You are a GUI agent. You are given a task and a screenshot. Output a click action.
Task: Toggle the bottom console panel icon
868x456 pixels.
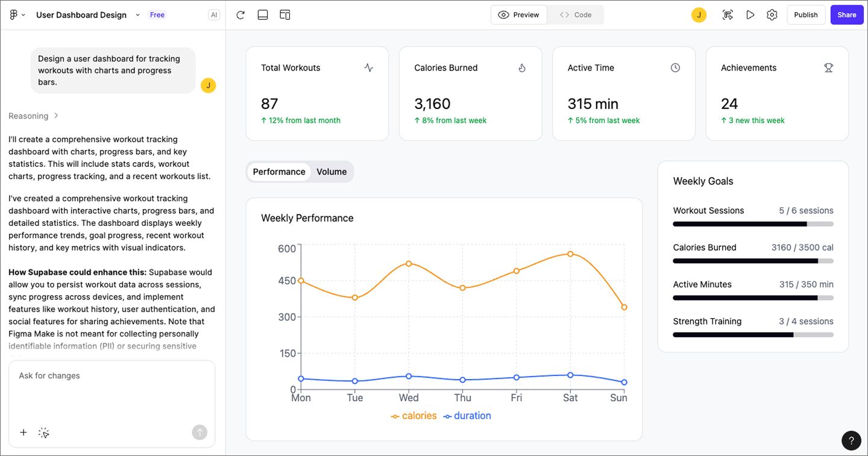(x=262, y=14)
